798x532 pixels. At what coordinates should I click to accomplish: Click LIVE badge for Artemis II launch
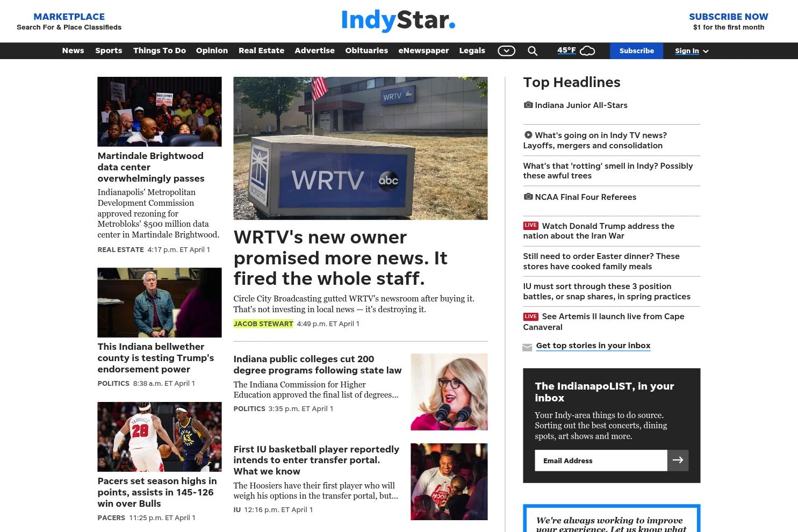(531, 317)
